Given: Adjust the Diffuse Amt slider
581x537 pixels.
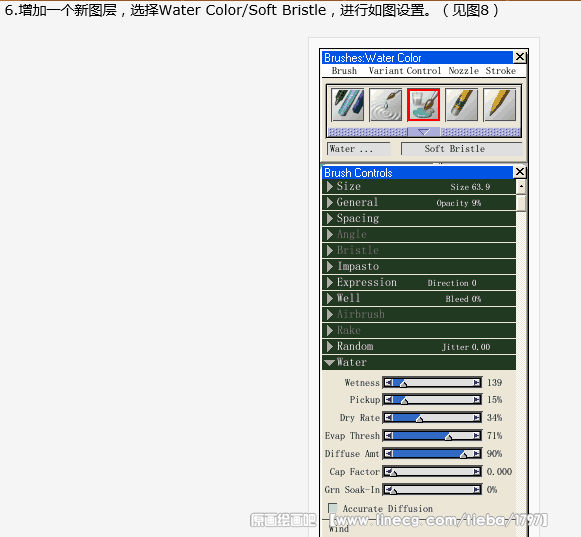Looking at the screenshot, I should (432, 453).
